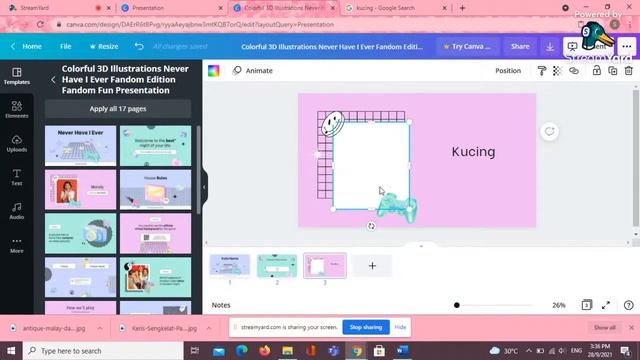
Task: Open Firefox from the taskbar
Action: (x=264, y=351)
